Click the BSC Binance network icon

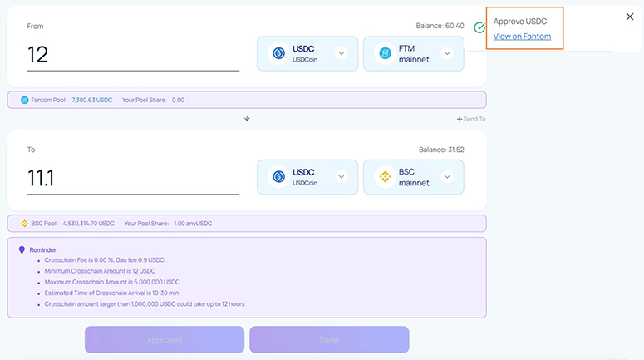(385, 177)
